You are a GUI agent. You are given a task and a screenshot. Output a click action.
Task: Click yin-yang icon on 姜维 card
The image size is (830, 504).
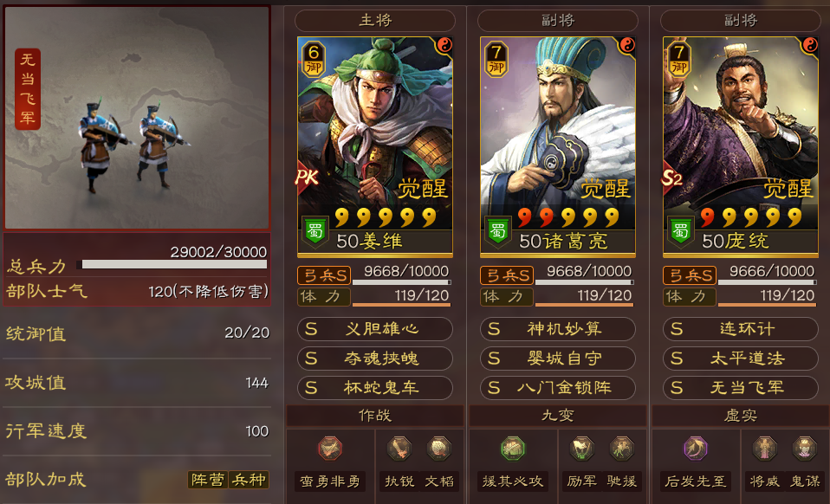click(x=444, y=46)
